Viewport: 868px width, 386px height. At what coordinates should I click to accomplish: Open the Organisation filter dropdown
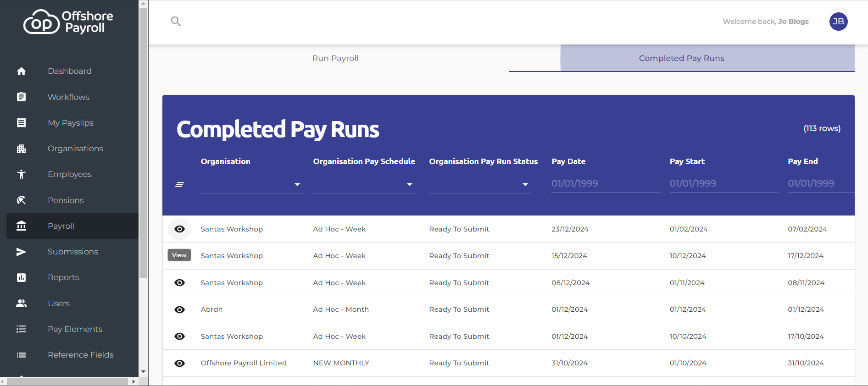click(252, 184)
